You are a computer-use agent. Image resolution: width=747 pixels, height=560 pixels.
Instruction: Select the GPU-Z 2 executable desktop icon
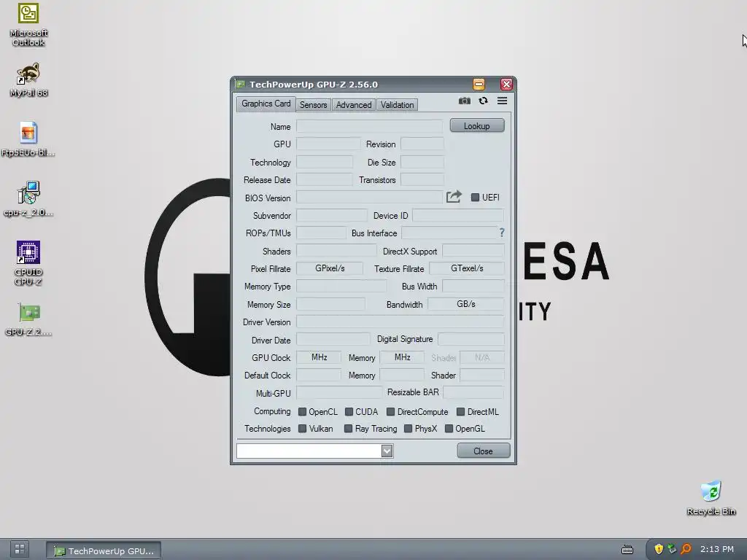(x=28, y=319)
